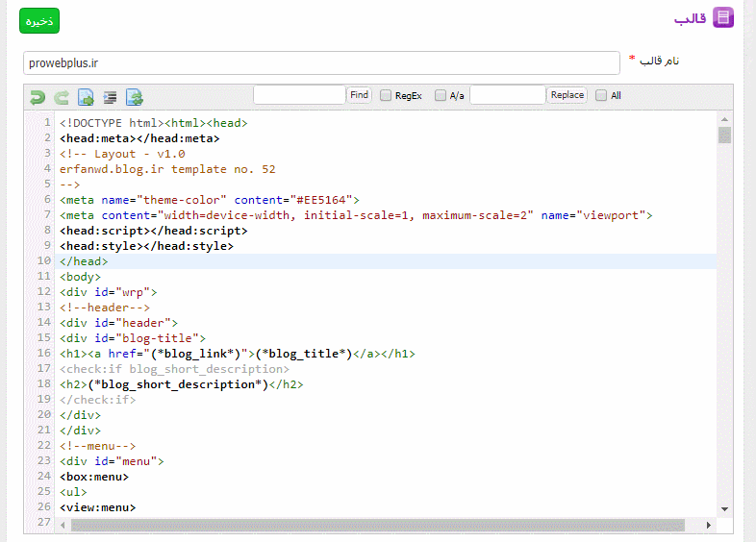The height and width of the screenshot is (542, 756).
Task: Check the All replace checkbox
Action: [601, 95]
